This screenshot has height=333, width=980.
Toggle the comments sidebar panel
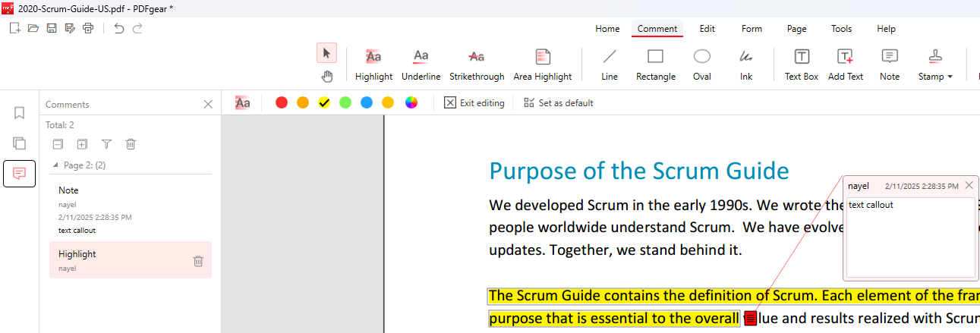tap(20, 174)
